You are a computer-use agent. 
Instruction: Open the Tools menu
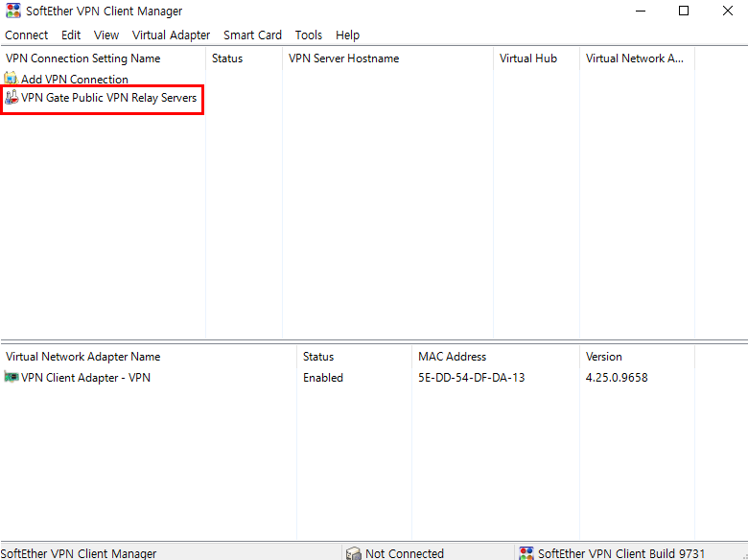click(x=308, y=35)
